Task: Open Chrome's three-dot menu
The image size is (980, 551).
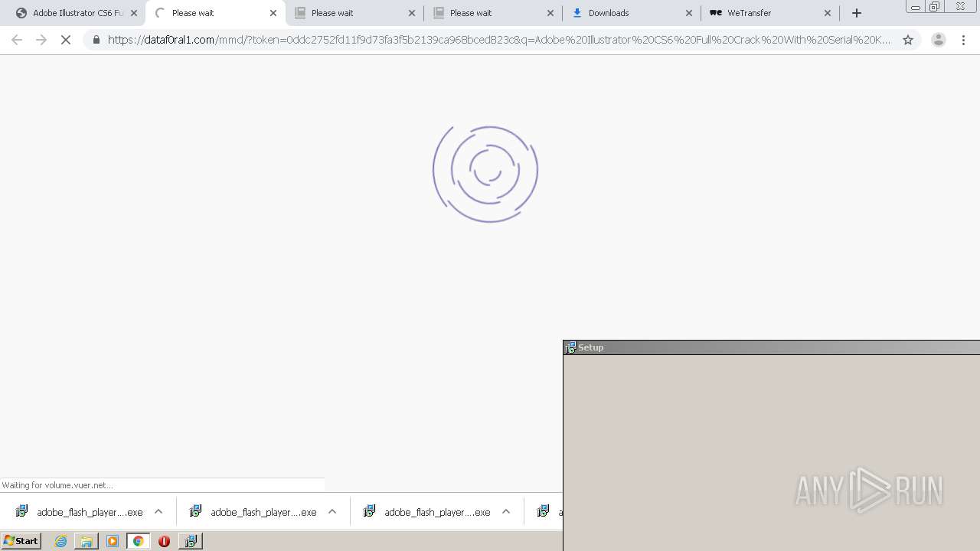Action: coord(964,40)
